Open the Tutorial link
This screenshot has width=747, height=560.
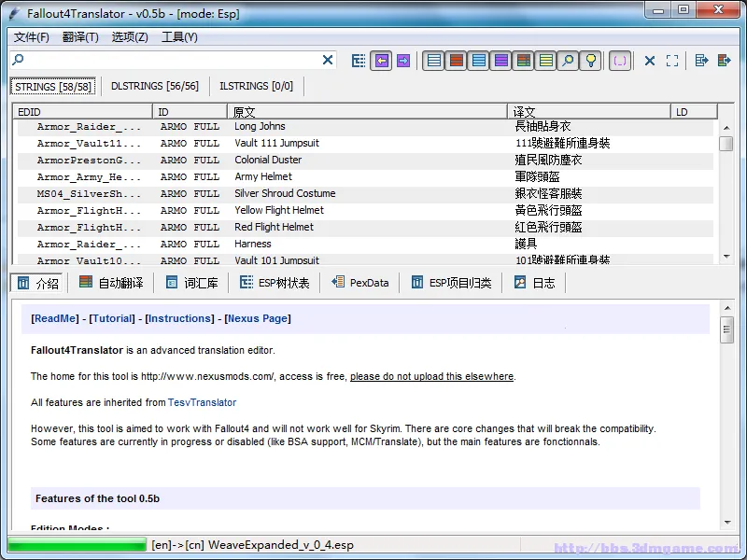112,318
